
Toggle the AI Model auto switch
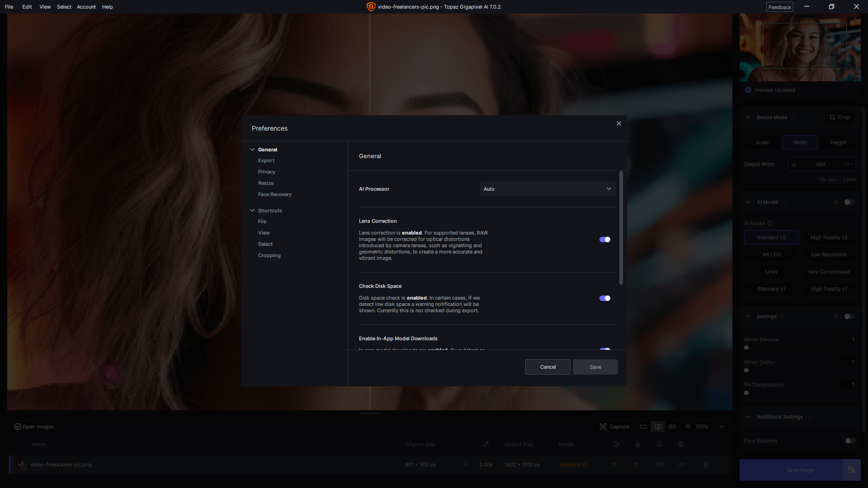pyautogui.click(x=849, y=202)
